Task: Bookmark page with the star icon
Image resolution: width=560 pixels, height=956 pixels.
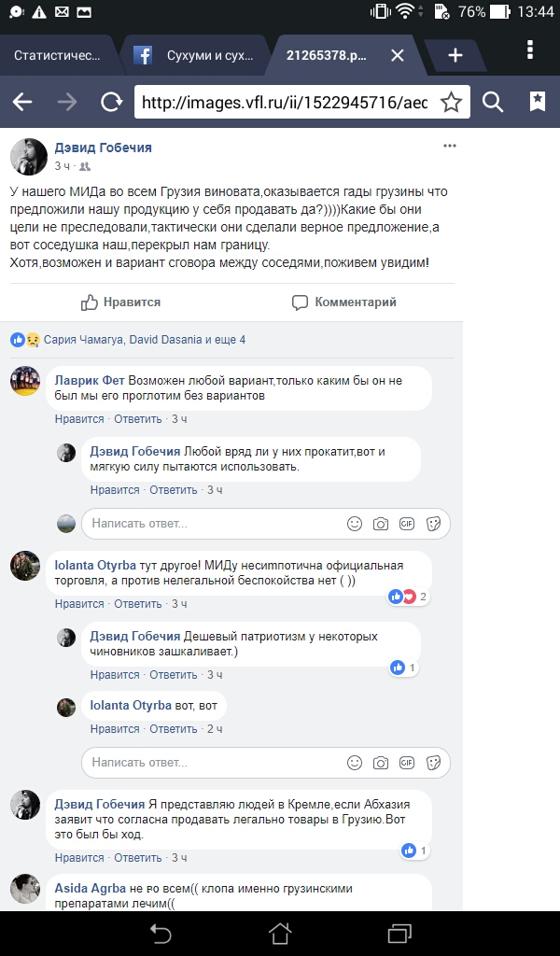Action: click(452, 103)
